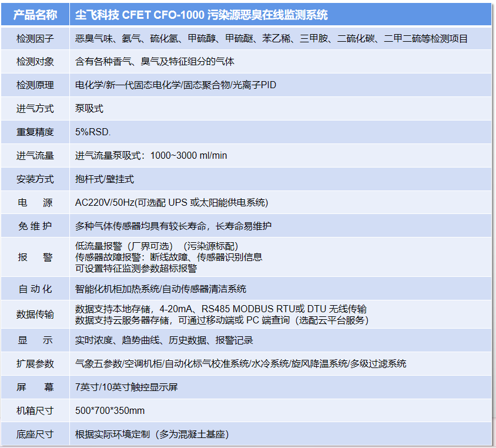Click the 进气流量 label cell
Image resolution: width=496 pixels, height=448 pixels.
click(35, 156)
